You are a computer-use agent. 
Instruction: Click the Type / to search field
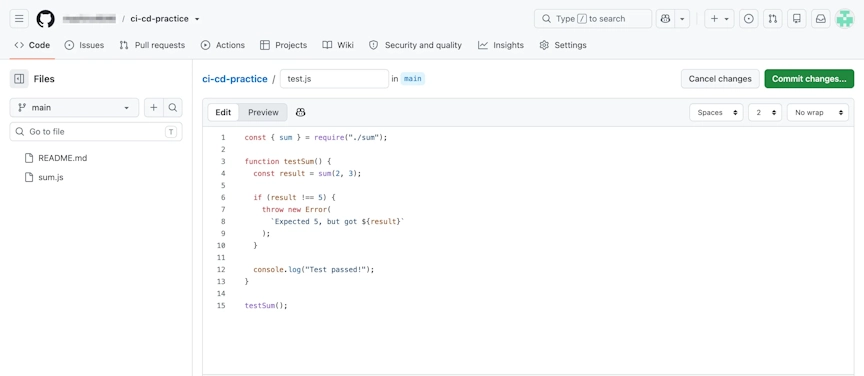point(593,19)
